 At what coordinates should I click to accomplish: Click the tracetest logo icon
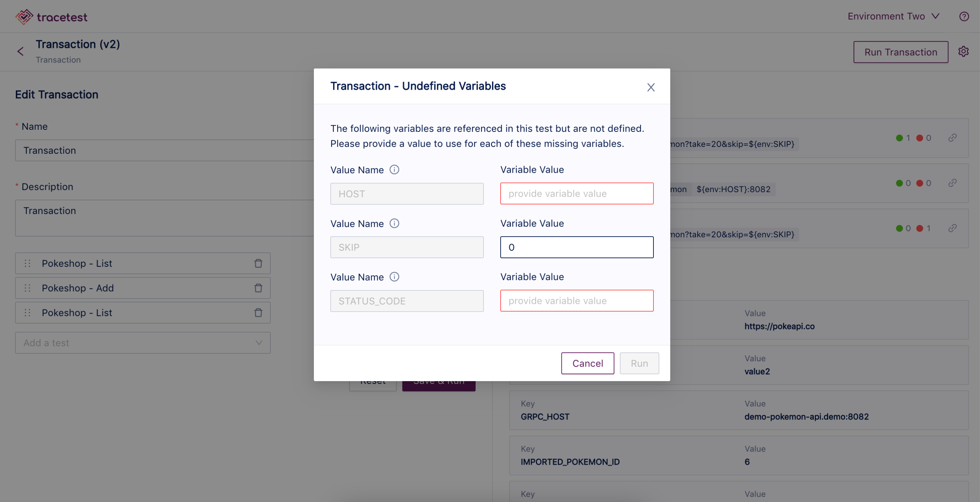24,17
